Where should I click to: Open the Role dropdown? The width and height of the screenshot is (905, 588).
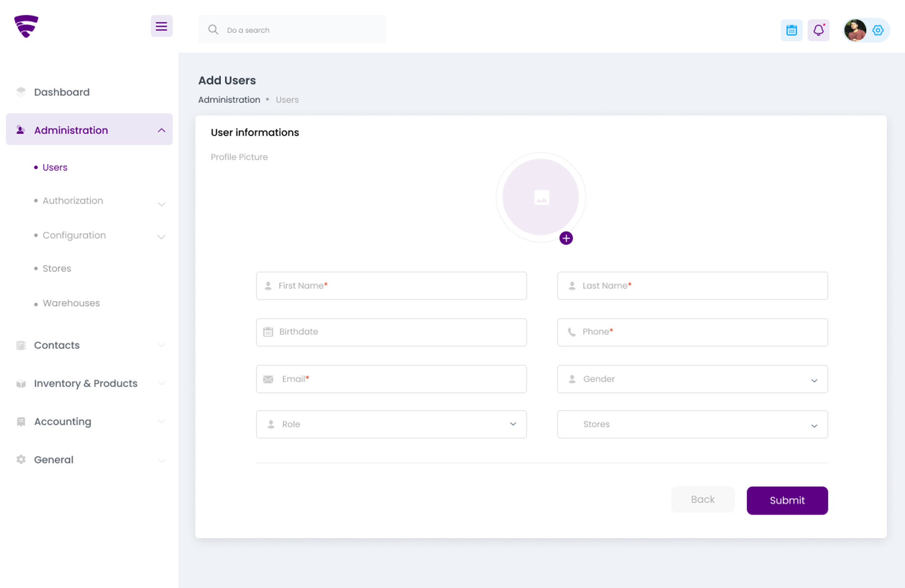pos(391,424)
